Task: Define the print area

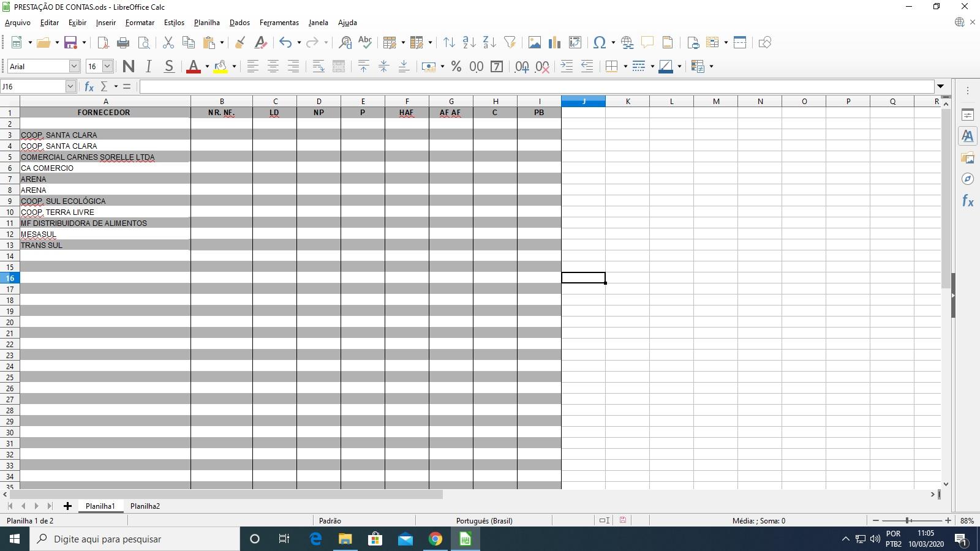Action: [x=693, y=42]
